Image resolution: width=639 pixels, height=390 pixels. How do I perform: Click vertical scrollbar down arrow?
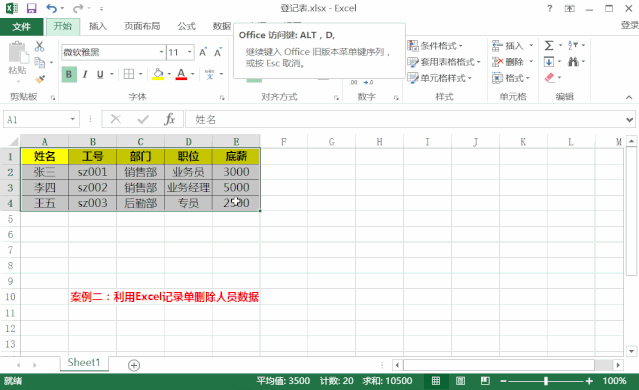pyautogui.click(x=631, y=351)
